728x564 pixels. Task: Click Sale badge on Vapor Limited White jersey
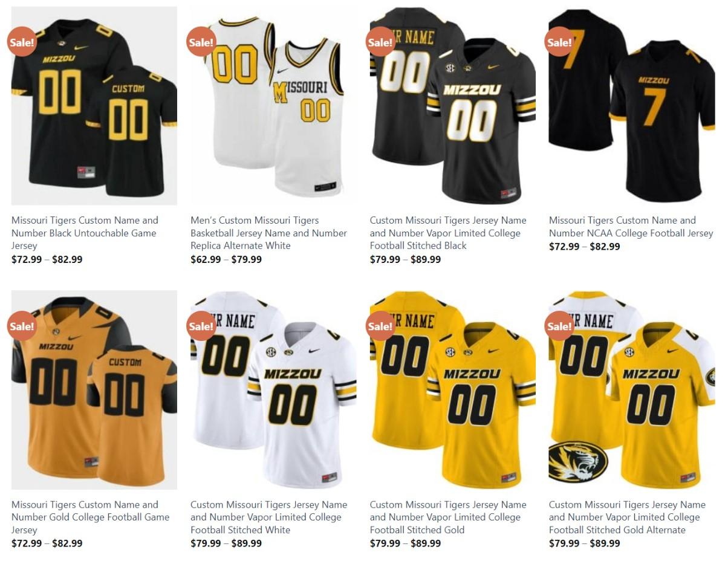coord(201,326)
